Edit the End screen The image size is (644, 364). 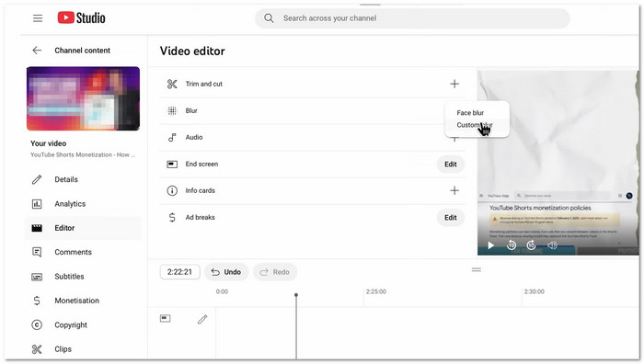point(451,165)
